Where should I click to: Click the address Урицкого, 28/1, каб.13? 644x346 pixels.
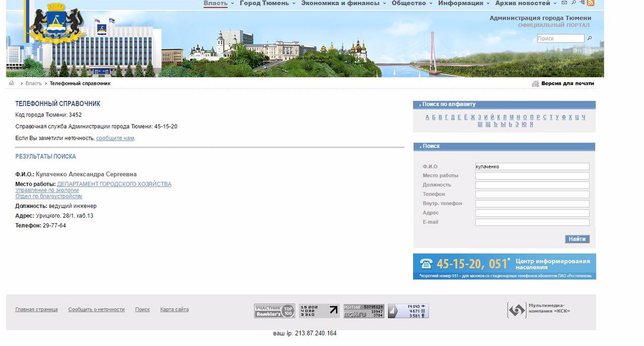click(64, 216)
